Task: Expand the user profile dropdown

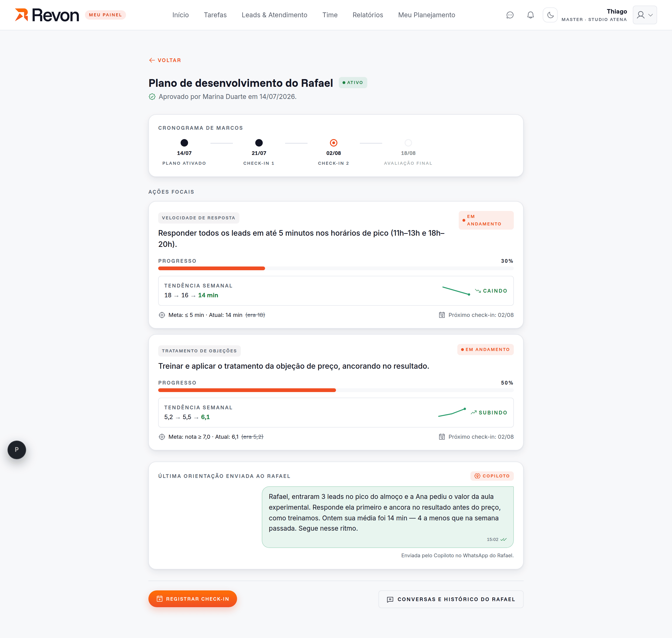Action: pyautogui.click(x=644, y=15)
